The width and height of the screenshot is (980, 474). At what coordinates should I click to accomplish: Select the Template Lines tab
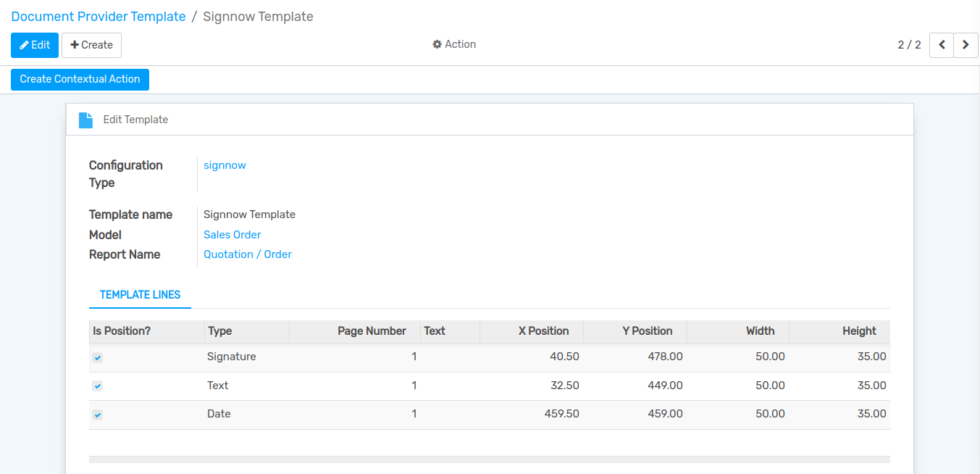point(140,295)
